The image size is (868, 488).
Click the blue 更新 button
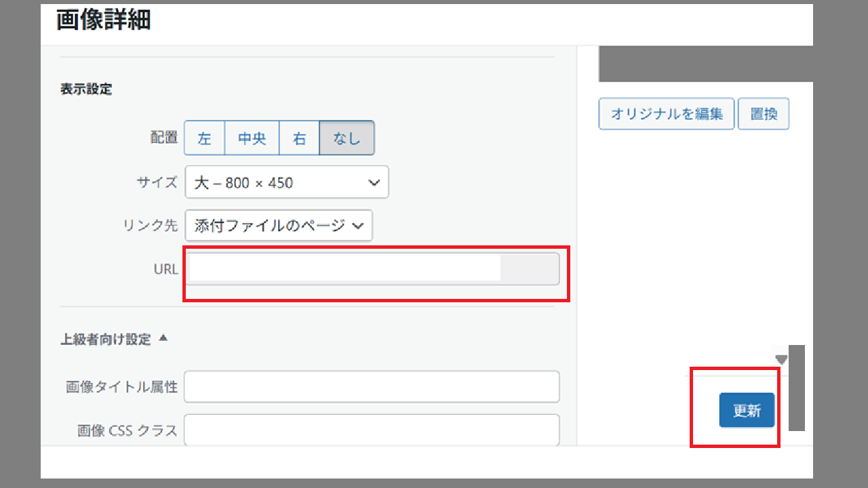(x=747, y=410)
